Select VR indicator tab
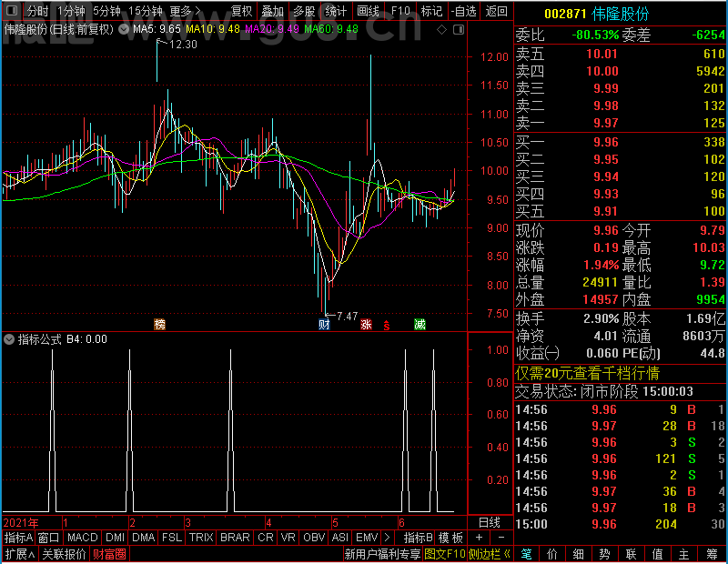The width and height of the screenshot is (728, 564). tap(288, 538)
